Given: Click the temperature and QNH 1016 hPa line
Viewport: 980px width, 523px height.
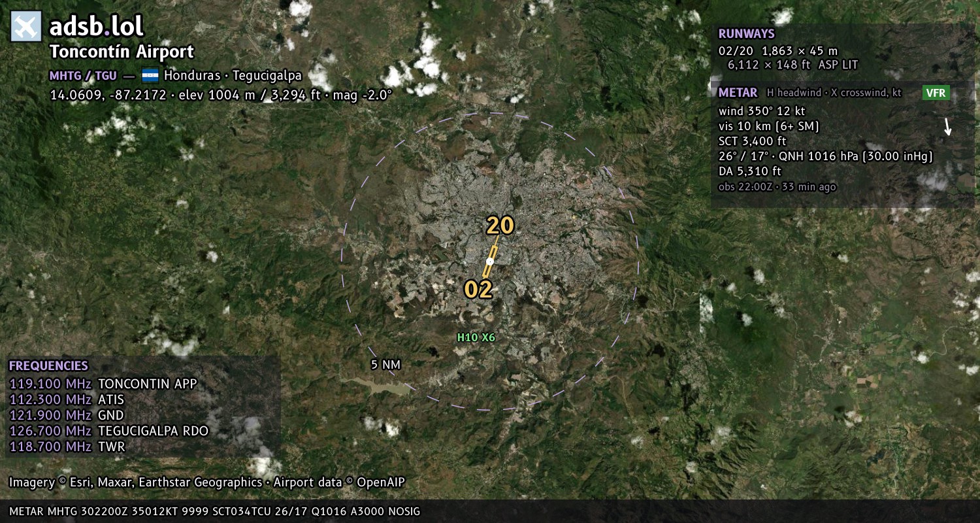Looking at the screenshot, I should [x=826, y=156].
